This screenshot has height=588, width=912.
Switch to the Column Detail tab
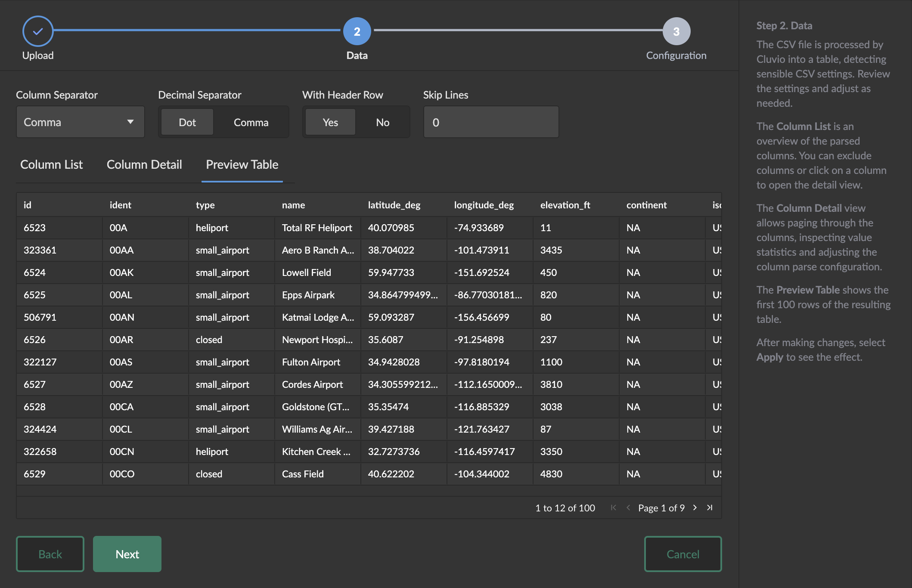pos(144,165)
